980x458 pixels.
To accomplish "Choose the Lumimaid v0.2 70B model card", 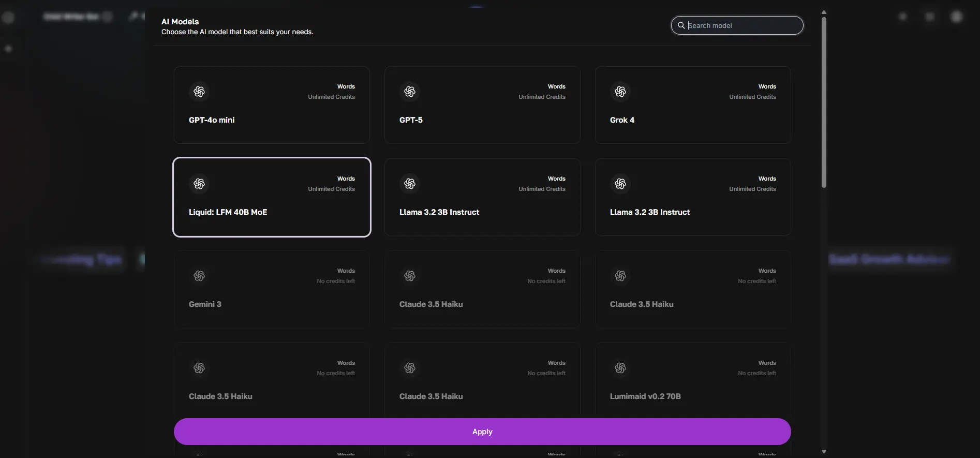I will click(x=693, y=380).
